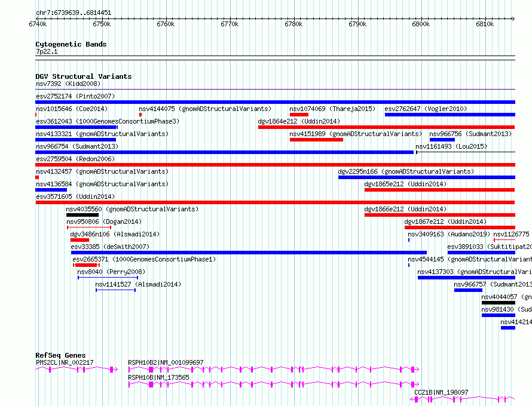This screenshot has height=406, width=532.
Task: Click RSPH10B|NM_173565 gene label
Action: 158,377
